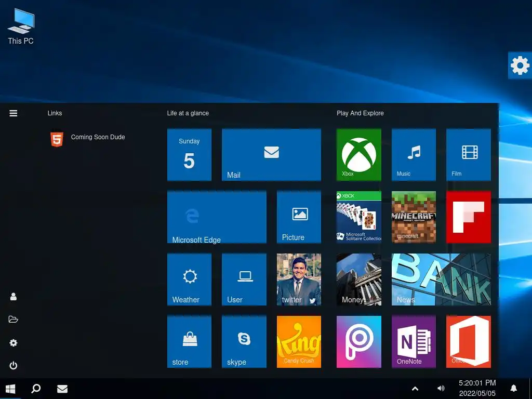Expand the Start menu hamburger icon
The image size is (532, 399).
pos(13,113)
